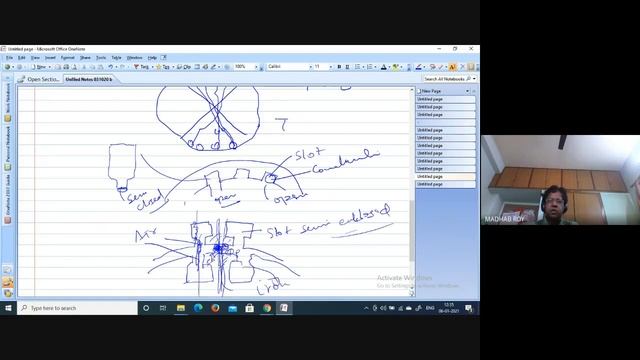The image size is (640, 360).
Task: Click the Eraser icon in the toolbar
Action: (x=432, y=67)
